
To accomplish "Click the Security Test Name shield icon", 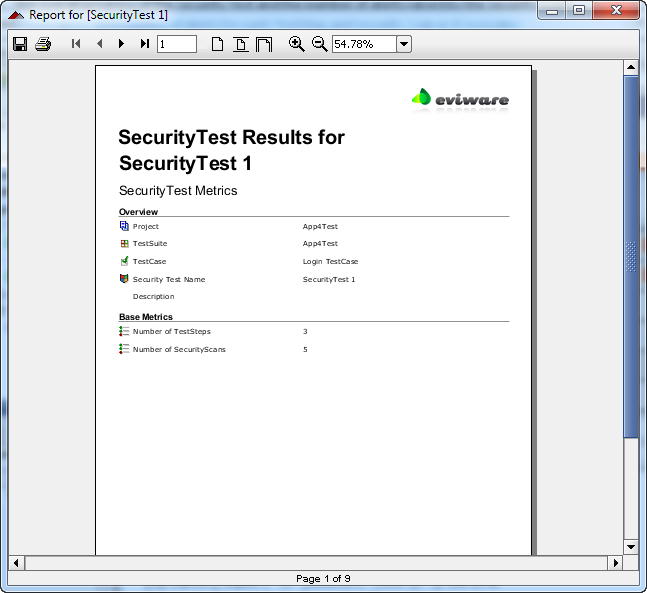I will pos(124,279).
